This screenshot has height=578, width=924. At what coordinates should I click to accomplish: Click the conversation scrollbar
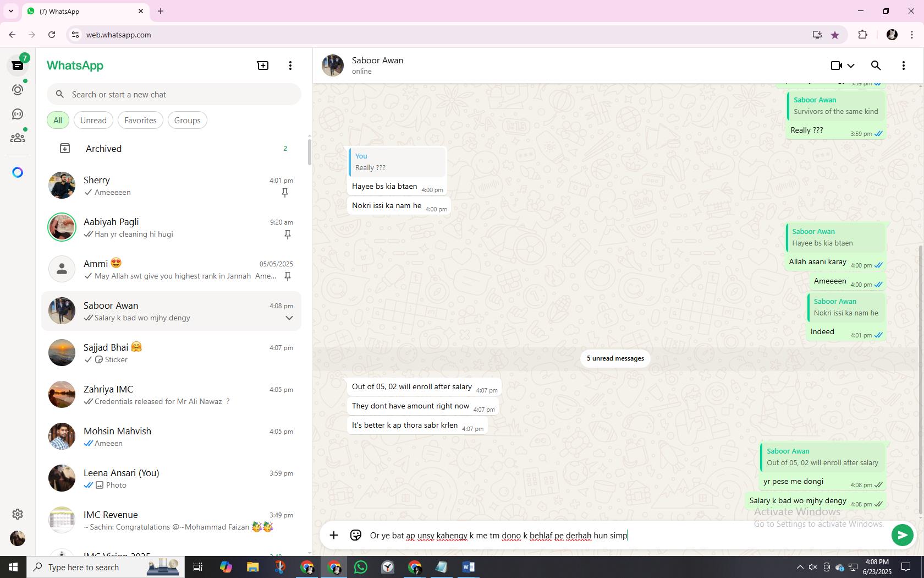[x=921, y=380]
